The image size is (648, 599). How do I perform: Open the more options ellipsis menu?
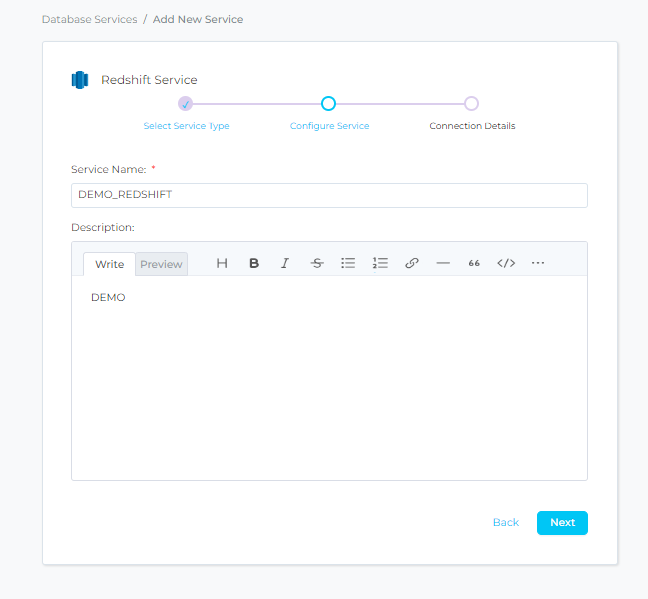(538, 263)
